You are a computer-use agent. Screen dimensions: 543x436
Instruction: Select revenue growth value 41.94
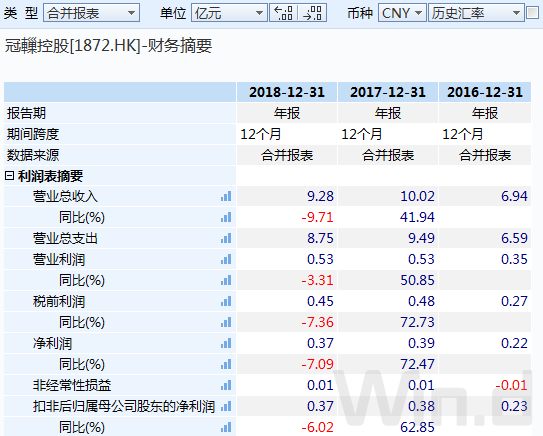coord(417,217)
